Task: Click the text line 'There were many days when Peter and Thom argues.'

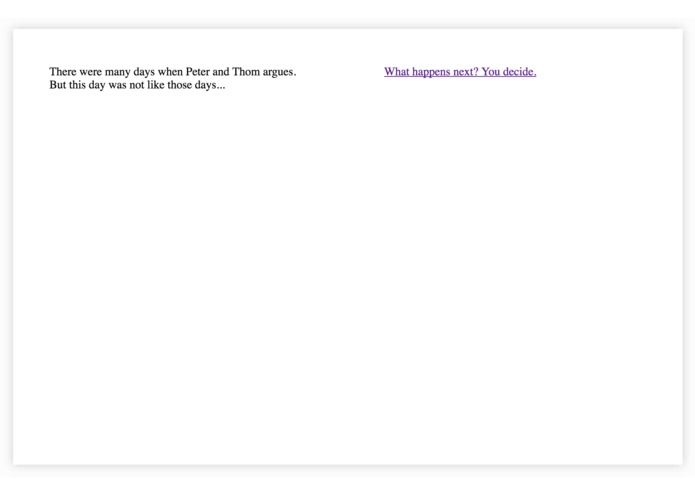Action: click(172, 72)
